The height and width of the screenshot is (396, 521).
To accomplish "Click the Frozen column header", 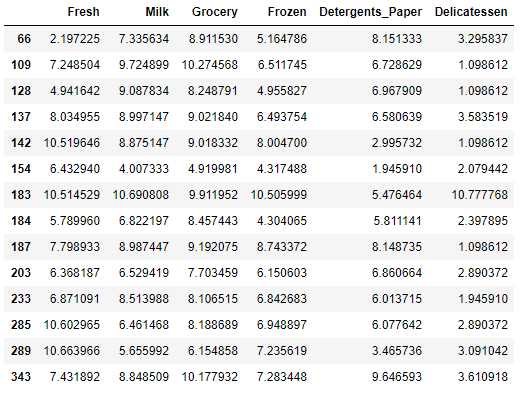I will point(287,12).
